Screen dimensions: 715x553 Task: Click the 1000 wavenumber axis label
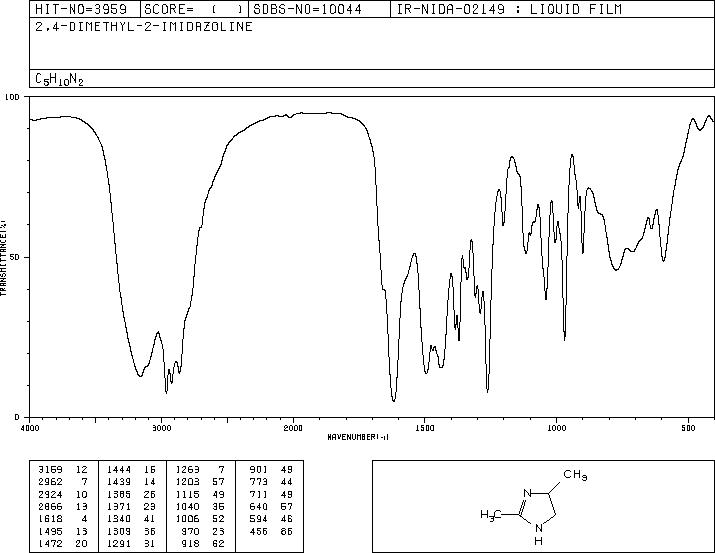[x=556, y=428]
